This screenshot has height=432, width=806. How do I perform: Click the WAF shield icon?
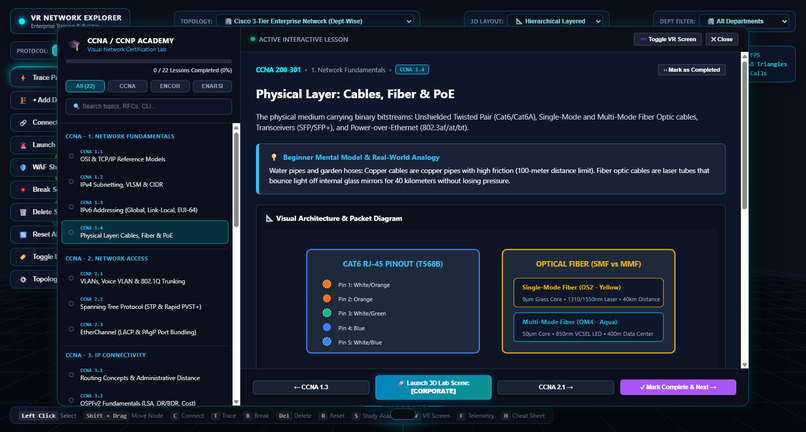tap(23, 167)
